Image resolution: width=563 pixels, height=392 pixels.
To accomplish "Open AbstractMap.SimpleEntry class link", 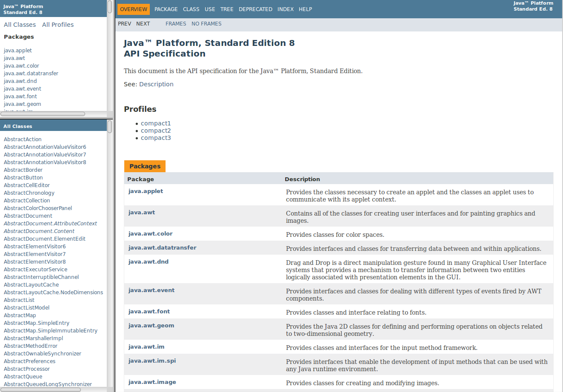I will (x=37, y=323).
